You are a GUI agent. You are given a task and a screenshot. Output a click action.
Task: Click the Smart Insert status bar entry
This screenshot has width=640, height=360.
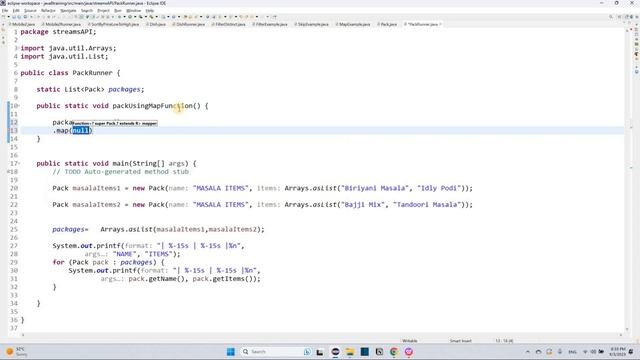[460, 341]
